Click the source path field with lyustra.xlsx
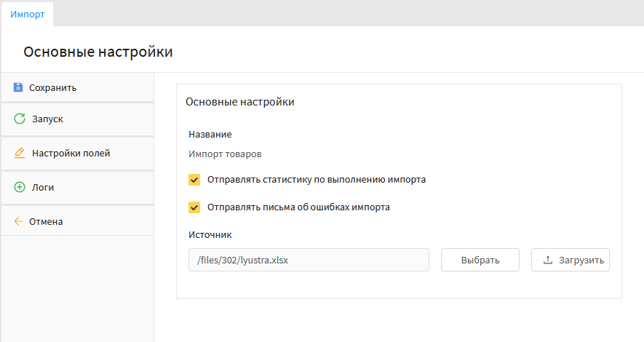 pyautogui.click(x=309, y=260)
